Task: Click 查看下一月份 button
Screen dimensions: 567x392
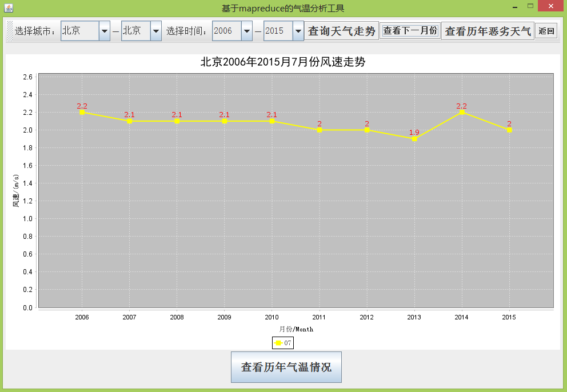Action: (410, 31)
